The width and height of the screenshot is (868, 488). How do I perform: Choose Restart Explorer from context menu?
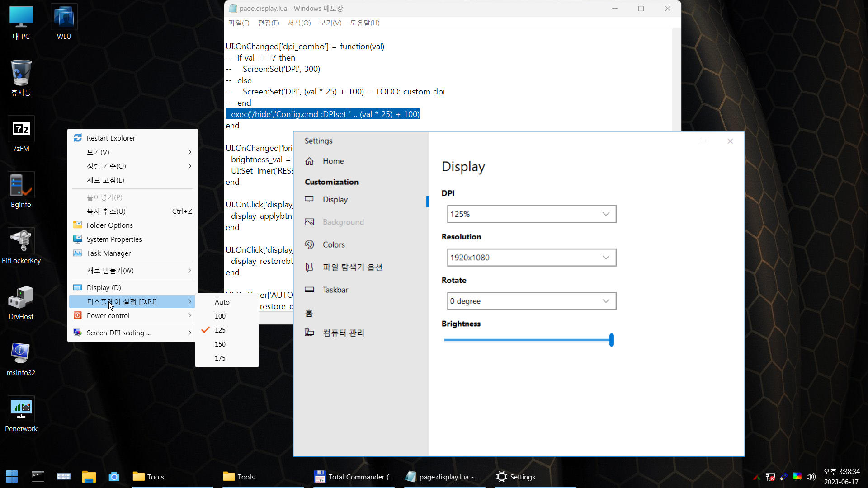[132, 138]
